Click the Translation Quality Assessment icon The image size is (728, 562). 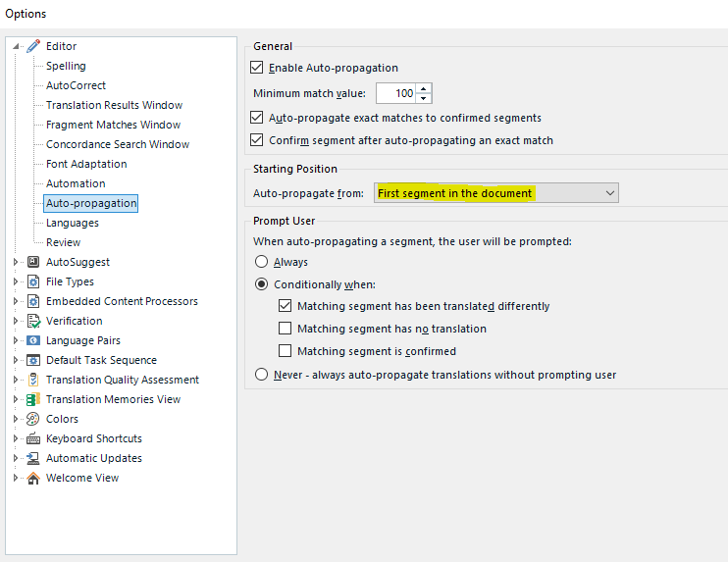(x=33, y=380)
